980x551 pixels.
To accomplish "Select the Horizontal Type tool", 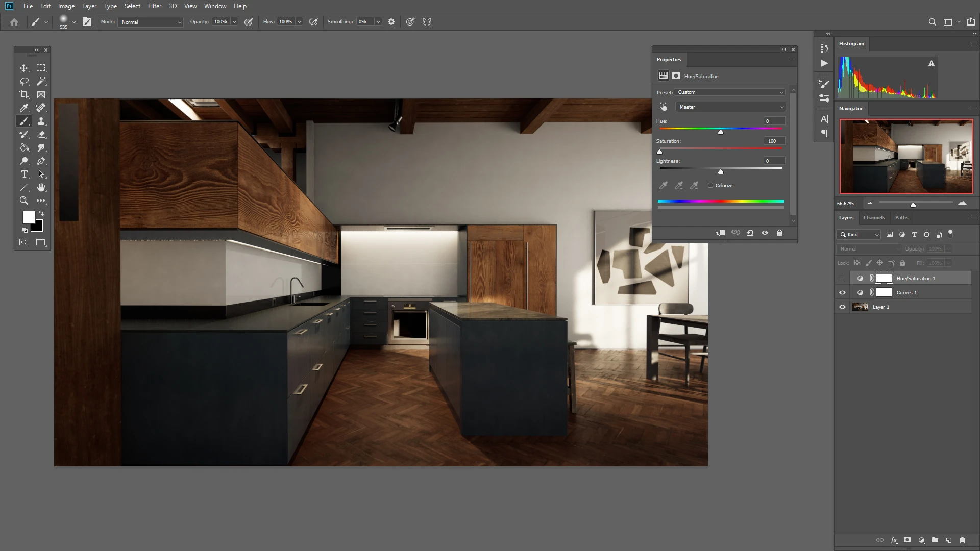I will point(24,174).
